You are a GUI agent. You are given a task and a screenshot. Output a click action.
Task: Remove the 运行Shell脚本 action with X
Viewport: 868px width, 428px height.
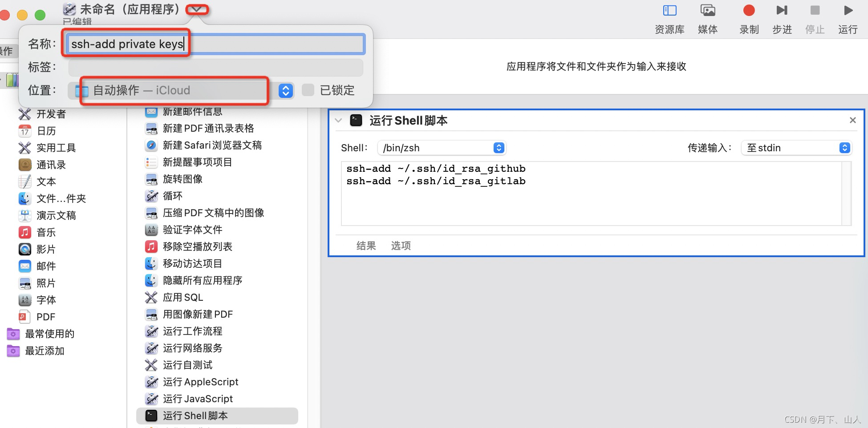(853, 120)
